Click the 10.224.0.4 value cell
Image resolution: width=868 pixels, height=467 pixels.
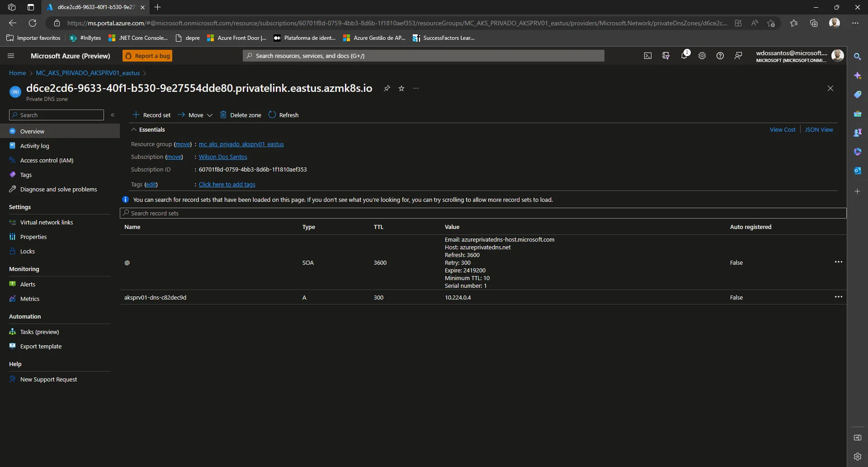pyautogui.click(x=458, y=297)
